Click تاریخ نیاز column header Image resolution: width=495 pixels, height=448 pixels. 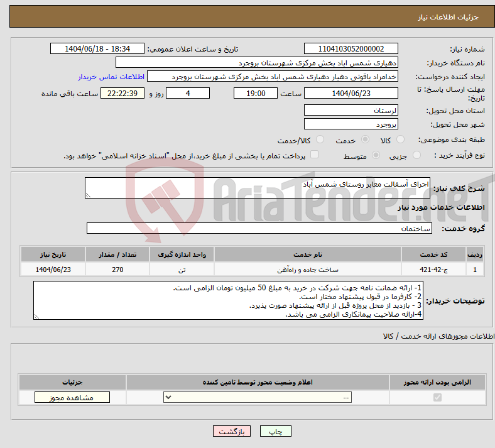pyautogui.click(x=53, y=254)
